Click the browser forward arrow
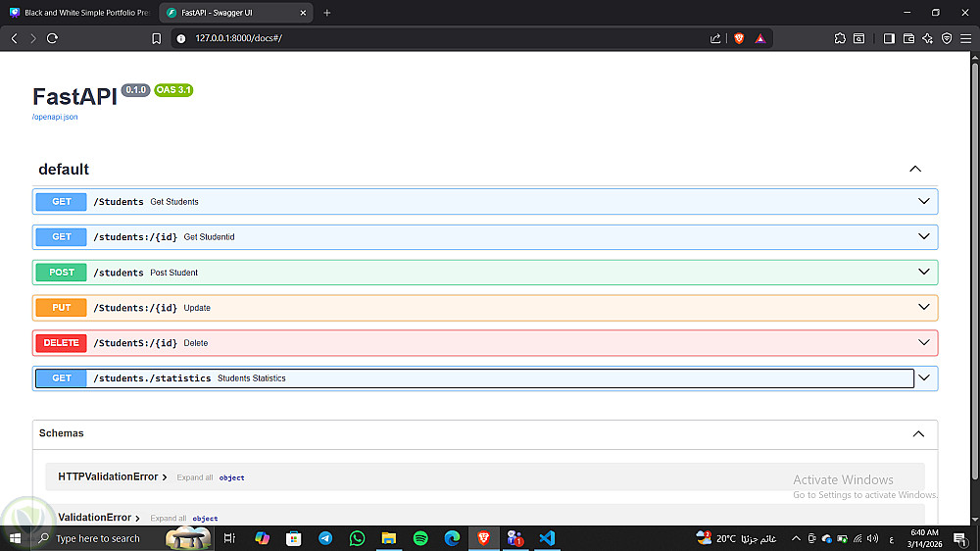This screenshot has width=980, height=551. click(x=33, y=38)
